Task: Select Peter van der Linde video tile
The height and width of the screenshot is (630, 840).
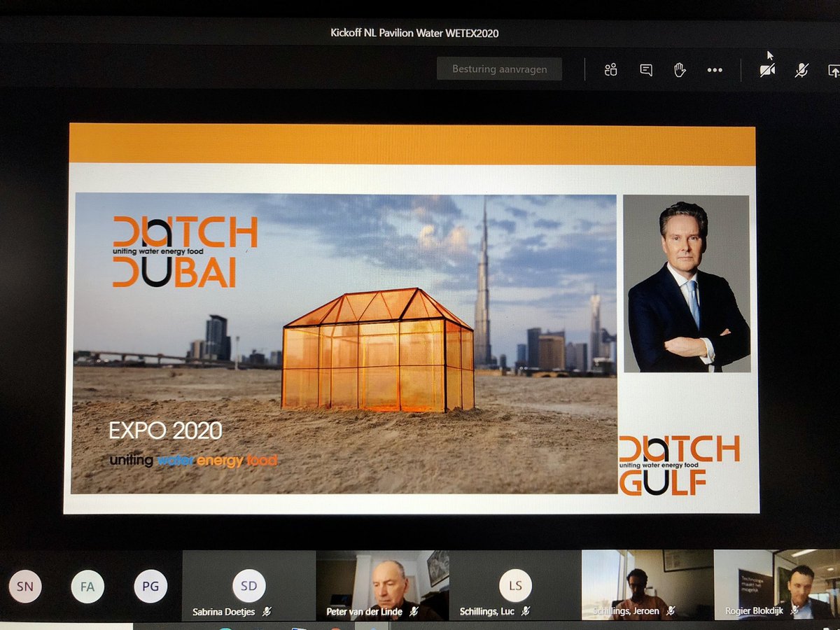Action: pos(381,585)
